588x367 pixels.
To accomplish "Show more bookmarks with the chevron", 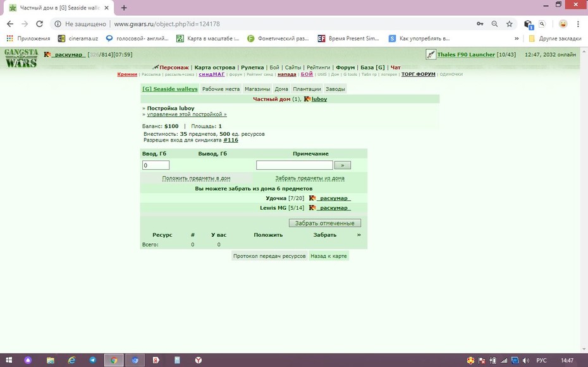I will coord(517,38).
